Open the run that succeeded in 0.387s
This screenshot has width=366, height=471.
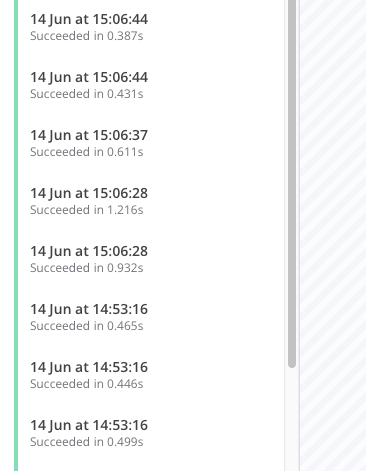click(151, 27)
